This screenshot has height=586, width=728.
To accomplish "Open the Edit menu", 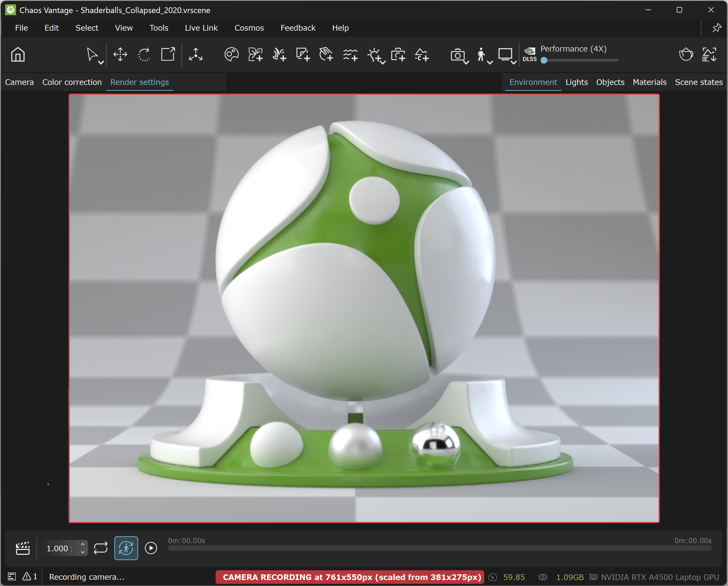I will (x=52, y=28).
